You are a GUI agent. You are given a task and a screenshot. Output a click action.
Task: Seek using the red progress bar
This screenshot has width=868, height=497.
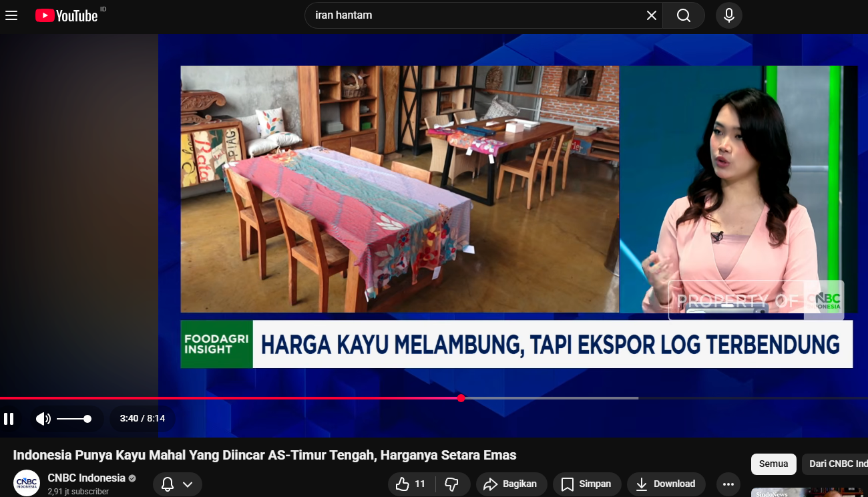pos(434,398)
